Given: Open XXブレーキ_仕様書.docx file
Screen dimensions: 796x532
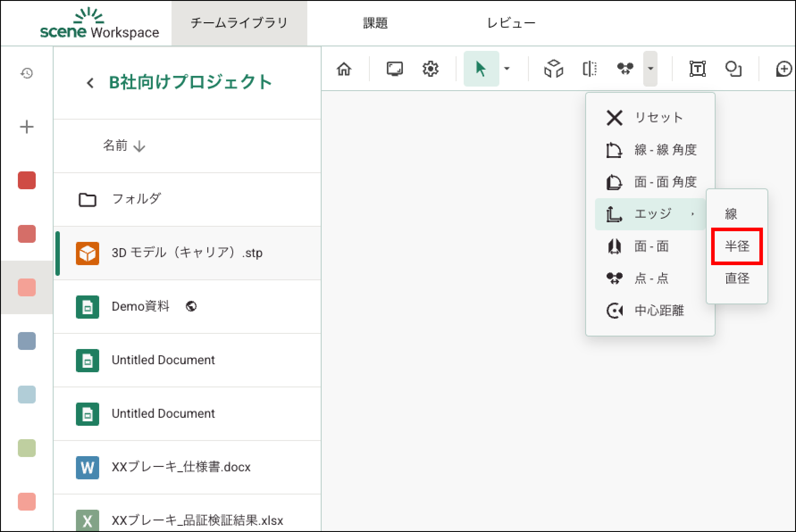Looking at the screenshot, I should tap(181, 467).
